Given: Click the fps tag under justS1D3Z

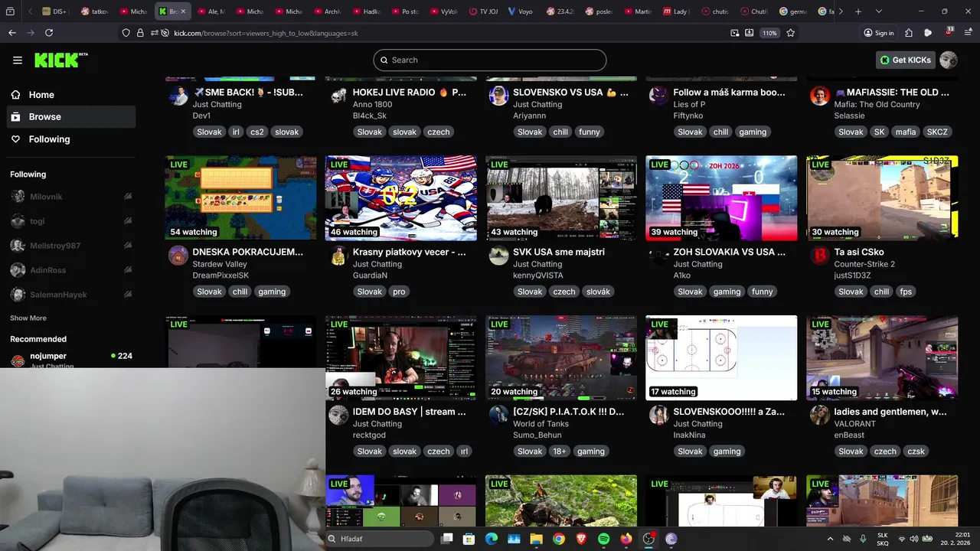Looking at the screenshot, I should [x=906, y=292].
